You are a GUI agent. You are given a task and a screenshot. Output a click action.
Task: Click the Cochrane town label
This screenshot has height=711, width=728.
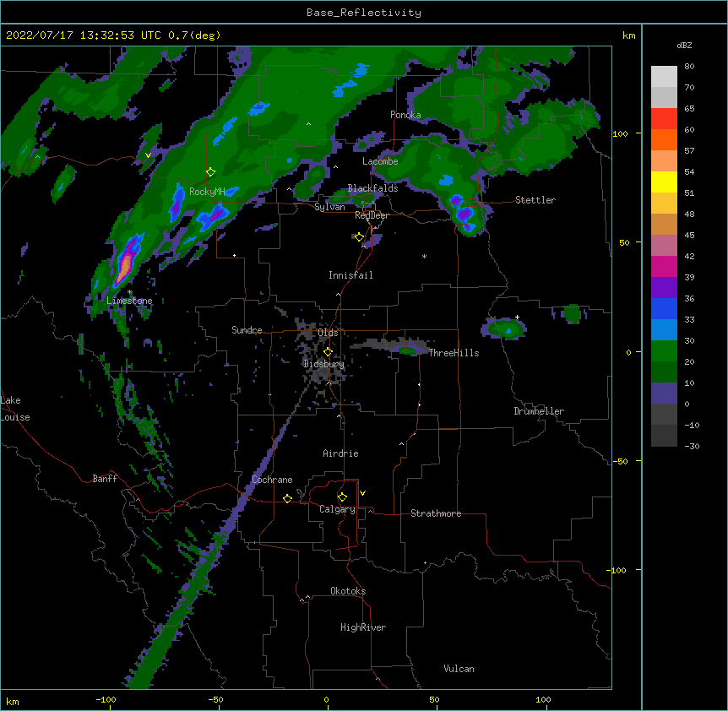(272, 480)
